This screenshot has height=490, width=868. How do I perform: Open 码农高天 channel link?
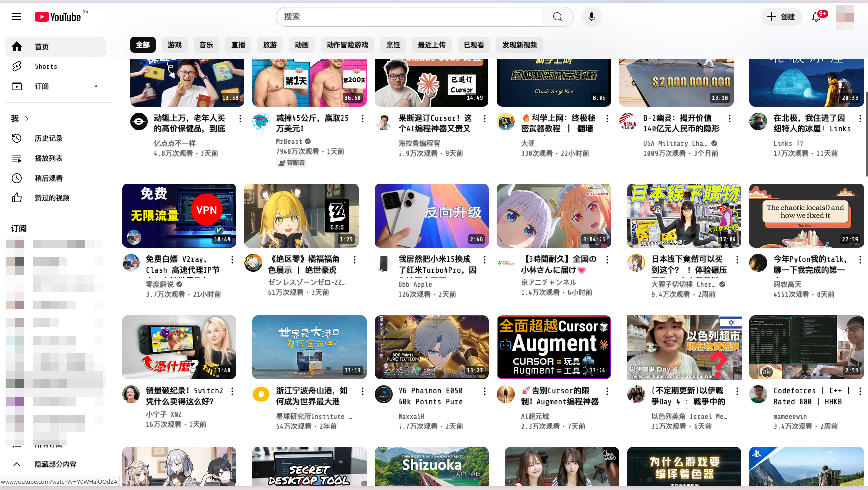coord(787,284)
